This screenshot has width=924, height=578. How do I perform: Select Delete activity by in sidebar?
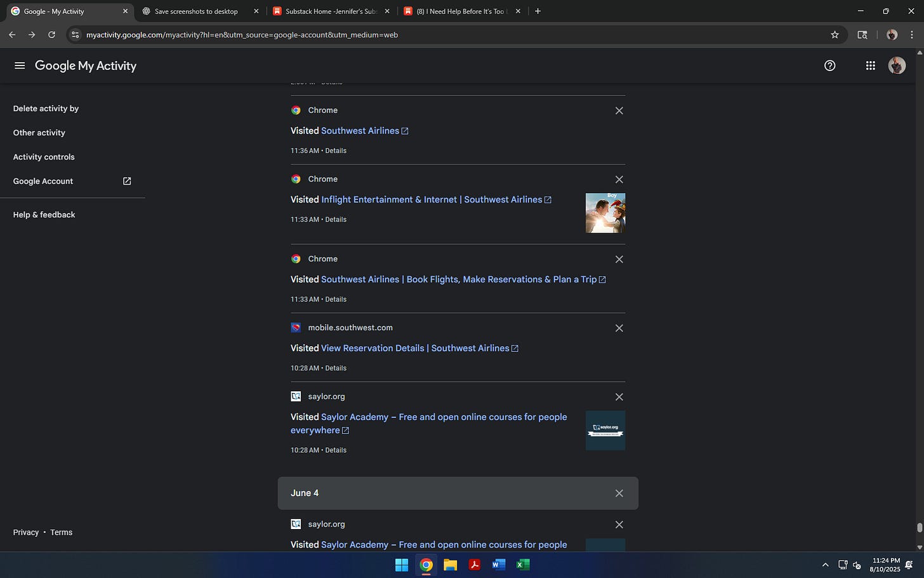[x=46, y=109]
